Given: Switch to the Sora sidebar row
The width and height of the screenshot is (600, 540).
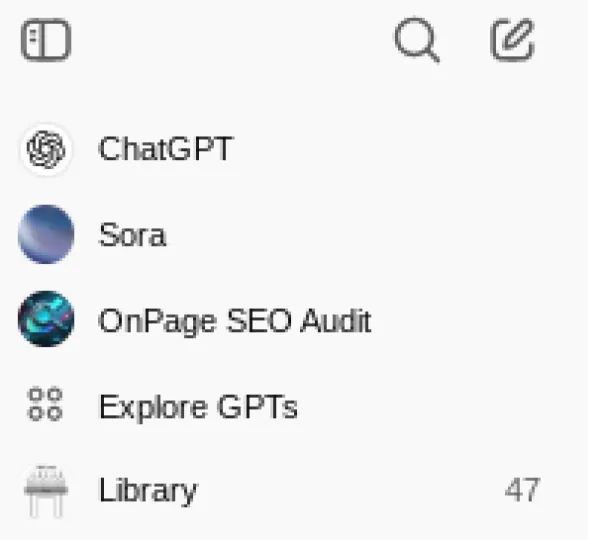Looking at the screenshot, I should [300, 236].
